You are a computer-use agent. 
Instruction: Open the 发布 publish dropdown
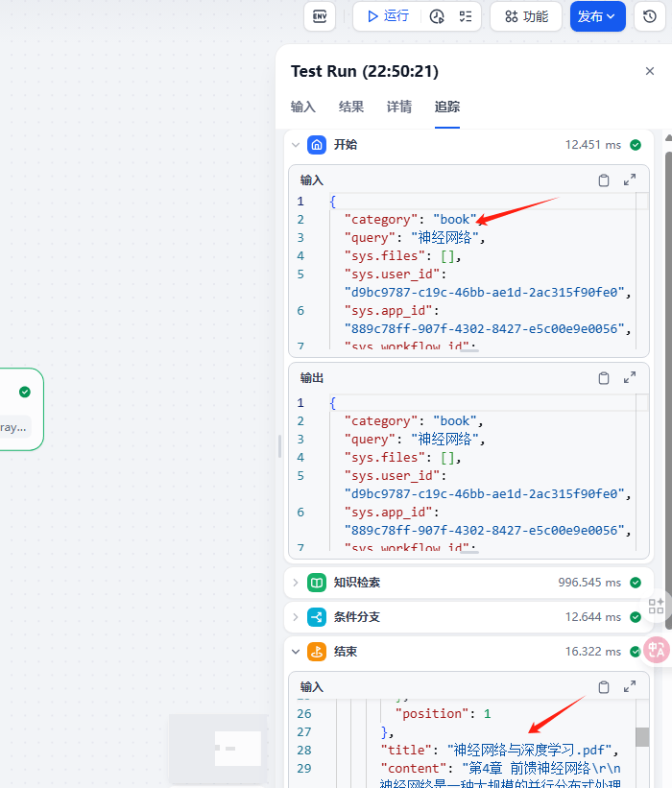(x=597, y=16)
